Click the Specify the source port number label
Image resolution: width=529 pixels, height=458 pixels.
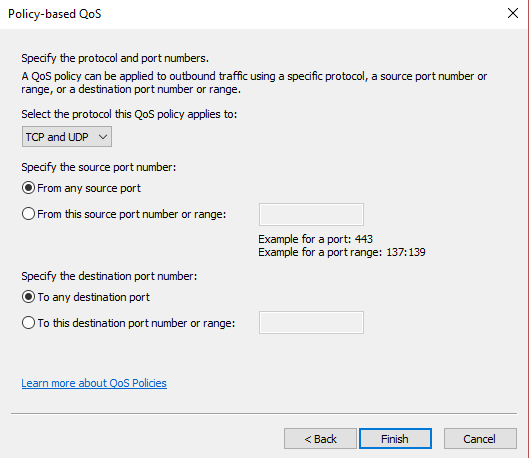pyautogui.click(x=99, y=167)
